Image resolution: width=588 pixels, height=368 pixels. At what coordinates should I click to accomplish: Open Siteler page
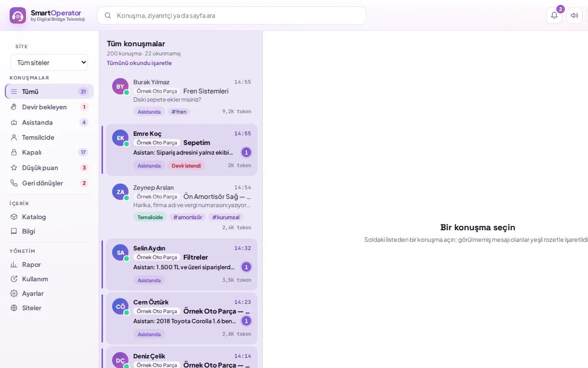point(49,308)
